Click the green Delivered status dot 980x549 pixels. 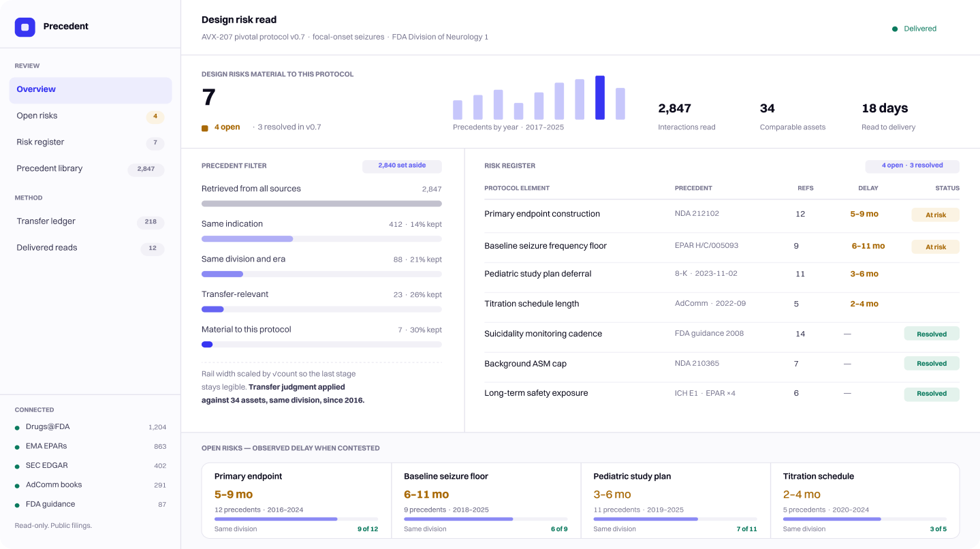pyautogui.click(x=895, y=29)
